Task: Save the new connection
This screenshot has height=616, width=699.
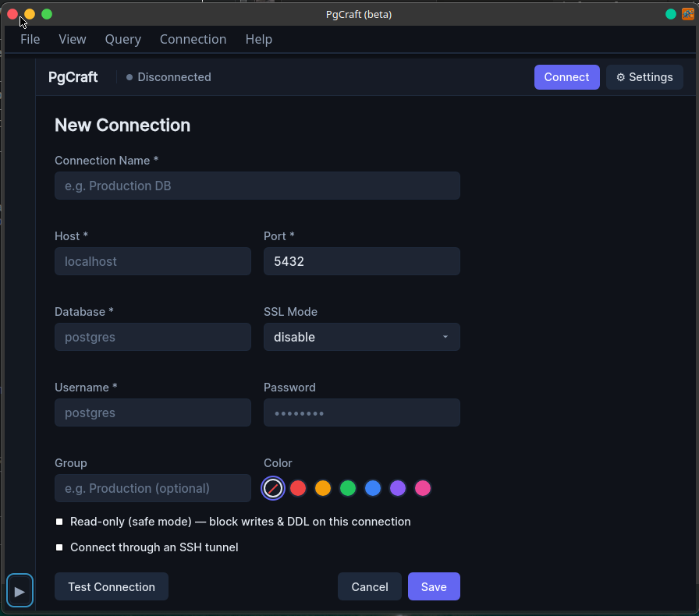Action: point(434,586)
